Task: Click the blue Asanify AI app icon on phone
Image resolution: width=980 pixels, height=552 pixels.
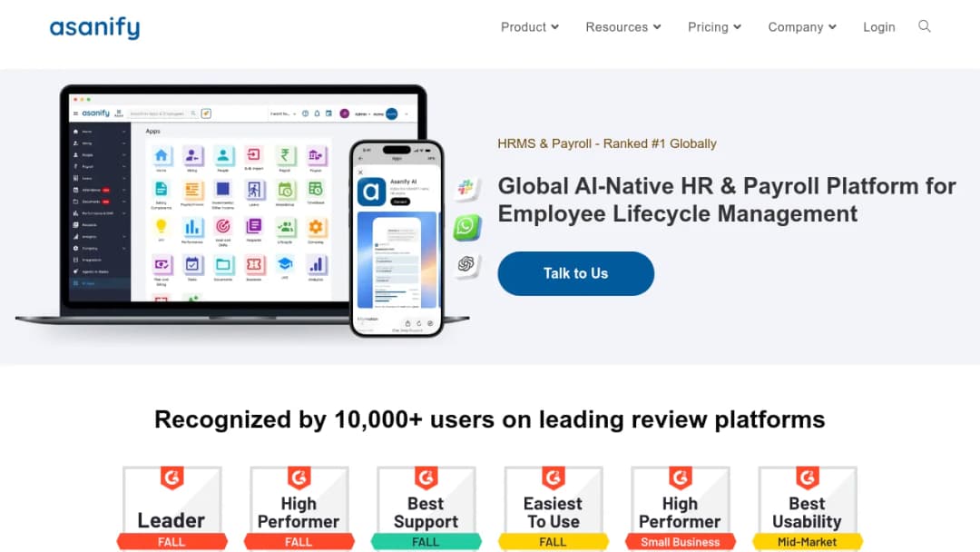Action: click(371, 192)
